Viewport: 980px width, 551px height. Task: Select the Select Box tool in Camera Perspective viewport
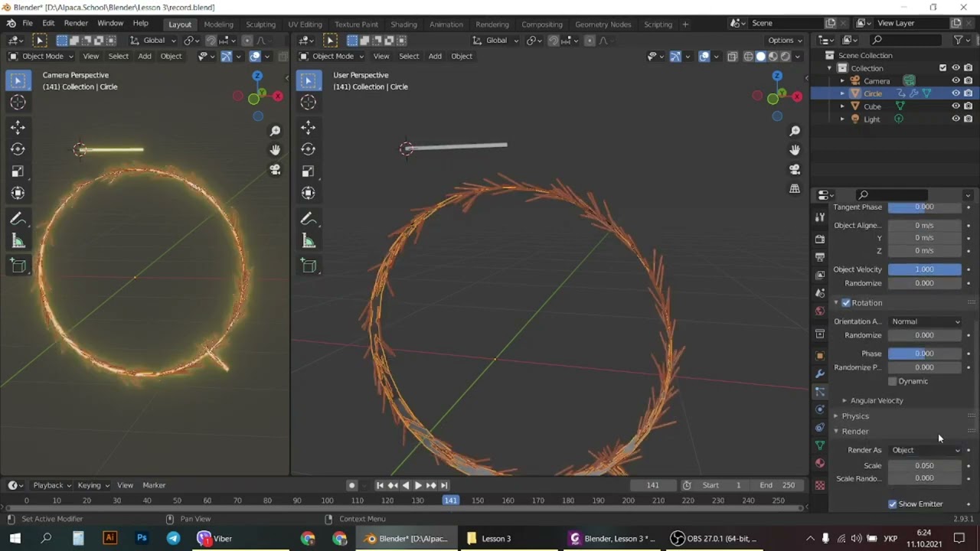coord(18,80)
